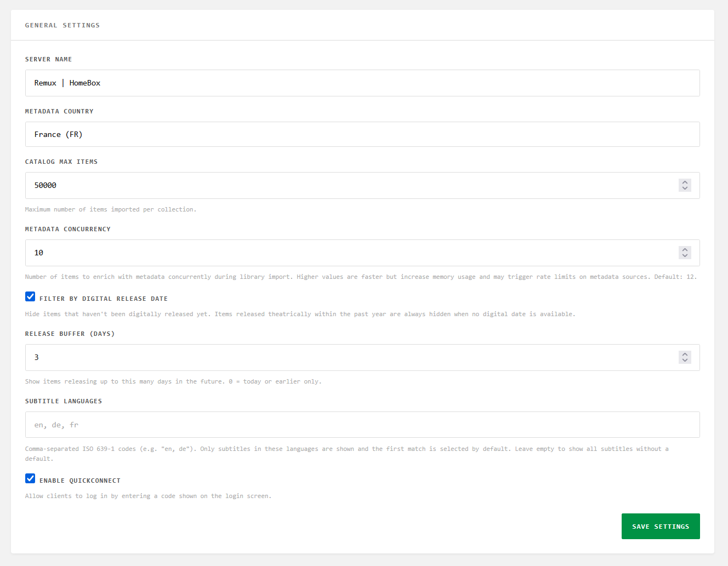The height and width of the screenshot is (566, 728).
Task: Click down arrow for Metadata Concurrency
Action: click(x=685, y=256)
